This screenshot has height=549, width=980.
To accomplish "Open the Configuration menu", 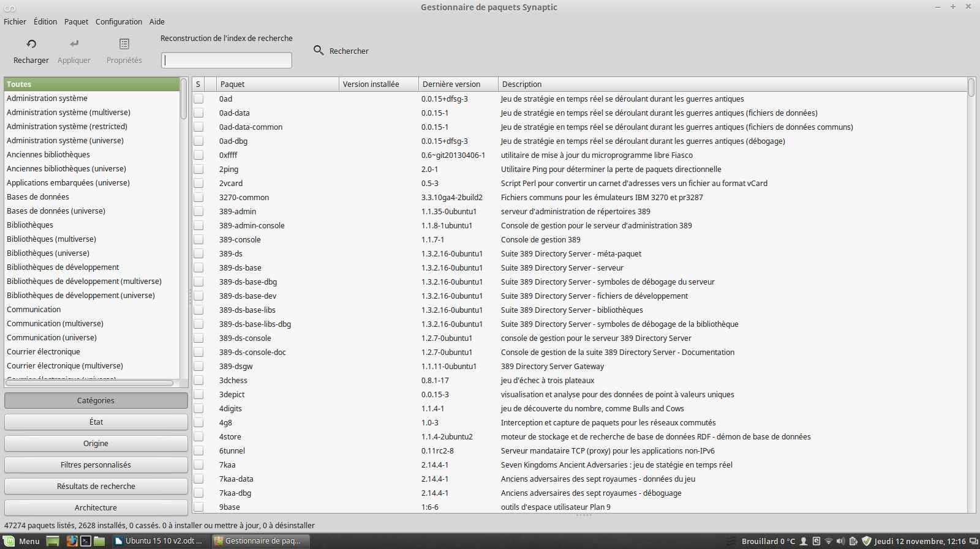I will [119, 21].
